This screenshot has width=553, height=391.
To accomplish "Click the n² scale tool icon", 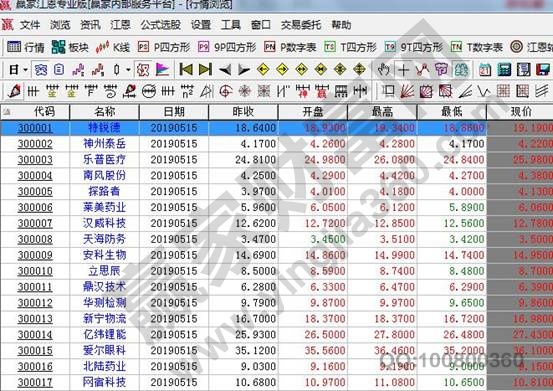I will click(187, 92).
